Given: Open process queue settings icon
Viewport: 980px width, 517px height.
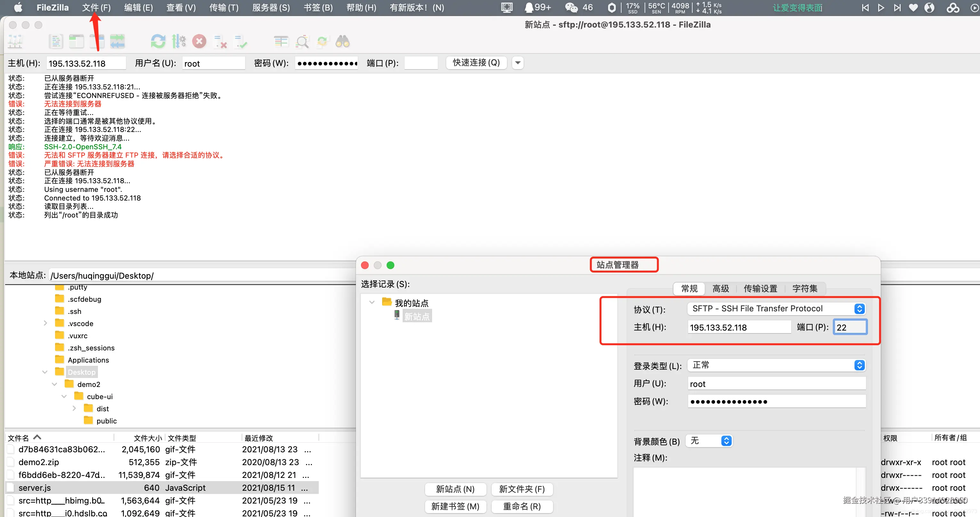Looking at the screenshot, I should tap(178, 42).
